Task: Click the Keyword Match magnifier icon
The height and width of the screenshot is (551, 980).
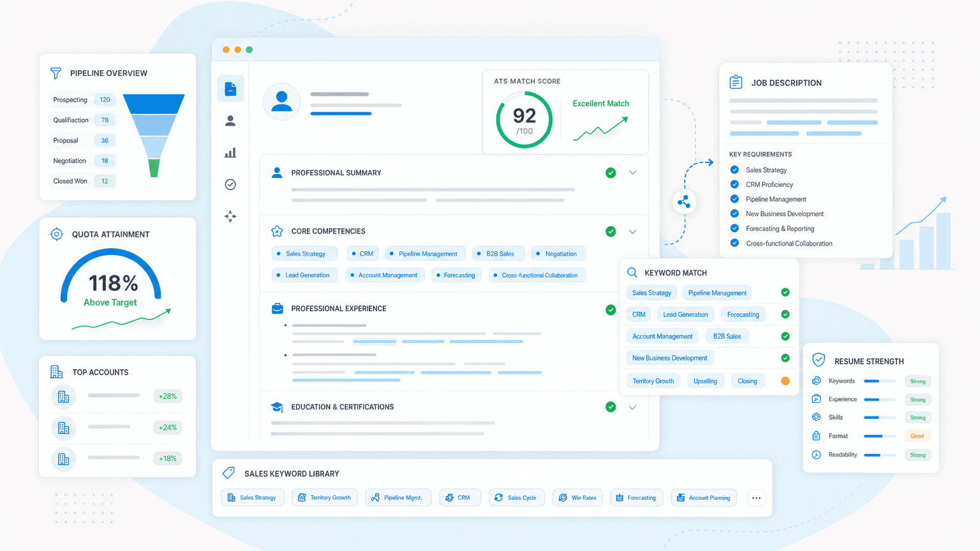Action: tap(632, 272)
